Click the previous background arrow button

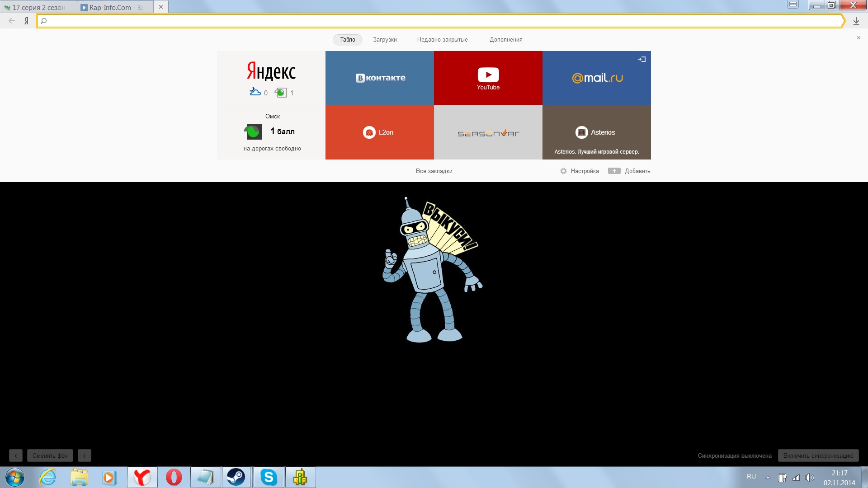(x=16, y=455)
